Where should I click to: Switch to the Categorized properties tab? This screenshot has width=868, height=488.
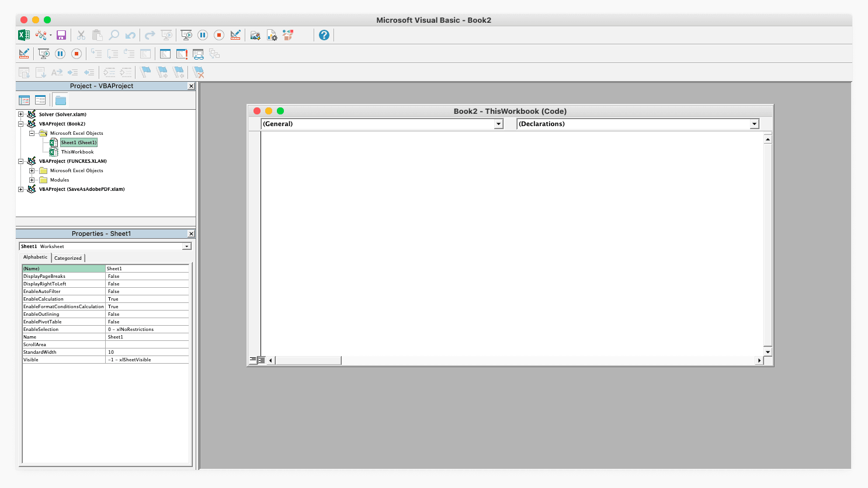pos(68,258)
